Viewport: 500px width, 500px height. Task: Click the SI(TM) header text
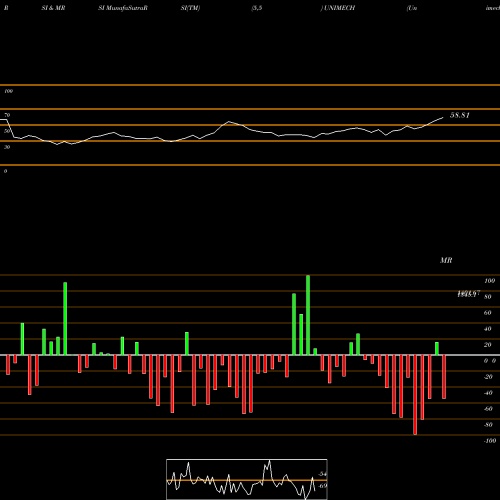(190, 8)
